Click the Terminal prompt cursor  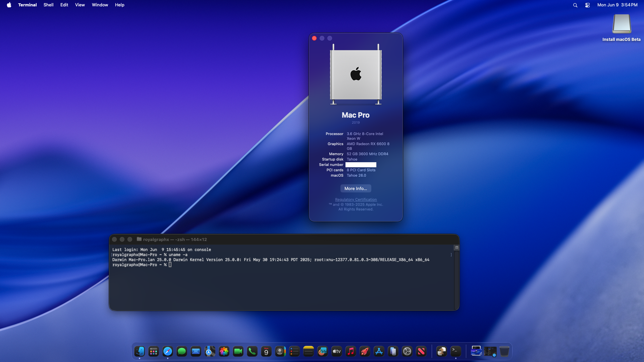(x=170, y=265)
